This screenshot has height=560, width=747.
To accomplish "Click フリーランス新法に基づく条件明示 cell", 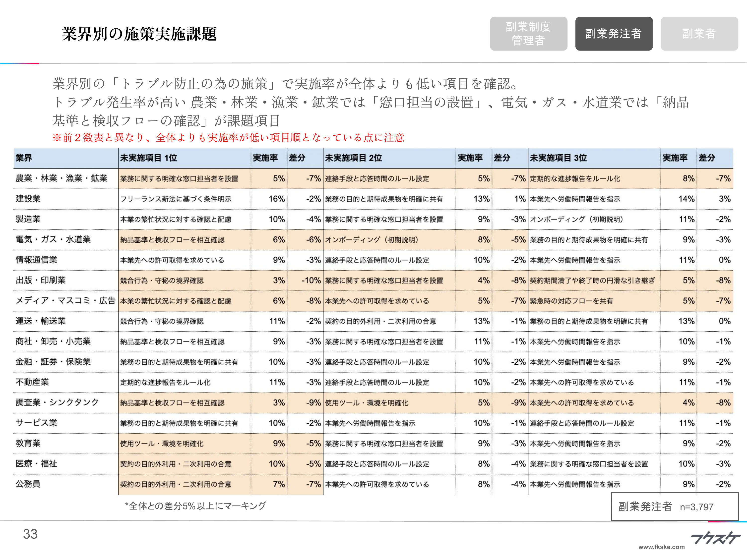I will click(x=176, y=199).
